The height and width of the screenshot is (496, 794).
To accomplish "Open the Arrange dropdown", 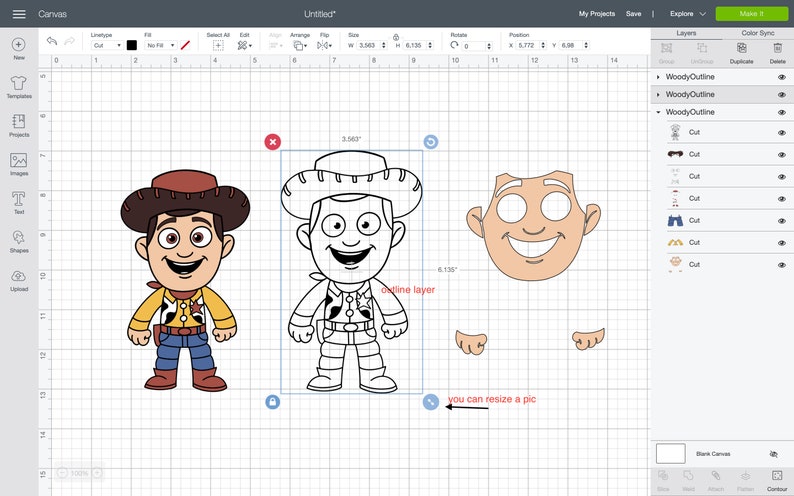I will (300, 46).
